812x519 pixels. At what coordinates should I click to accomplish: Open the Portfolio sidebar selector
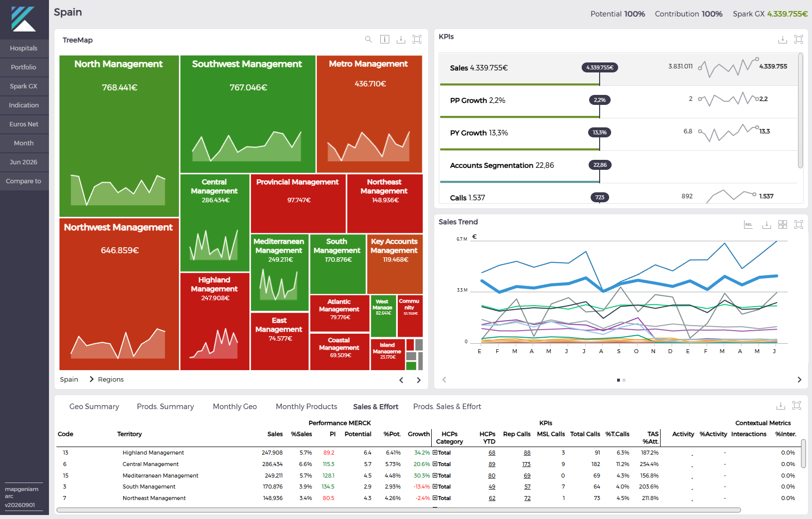[24, 67]
